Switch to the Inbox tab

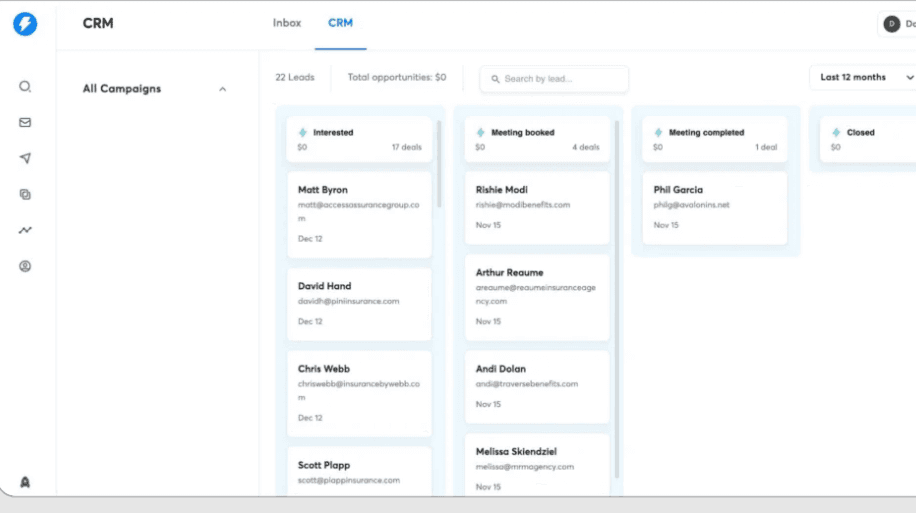point(287,23)
